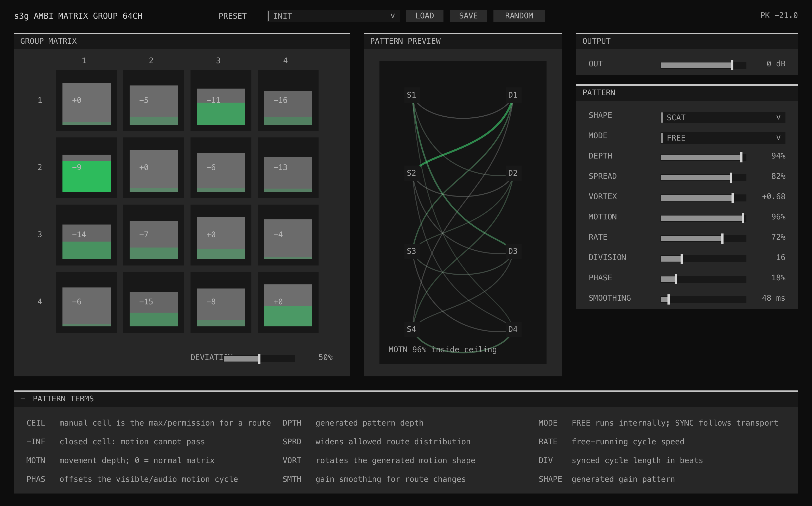The image size is (812, 506).
Task: Adjust the OUT gain slider
Action: point(703,65)
